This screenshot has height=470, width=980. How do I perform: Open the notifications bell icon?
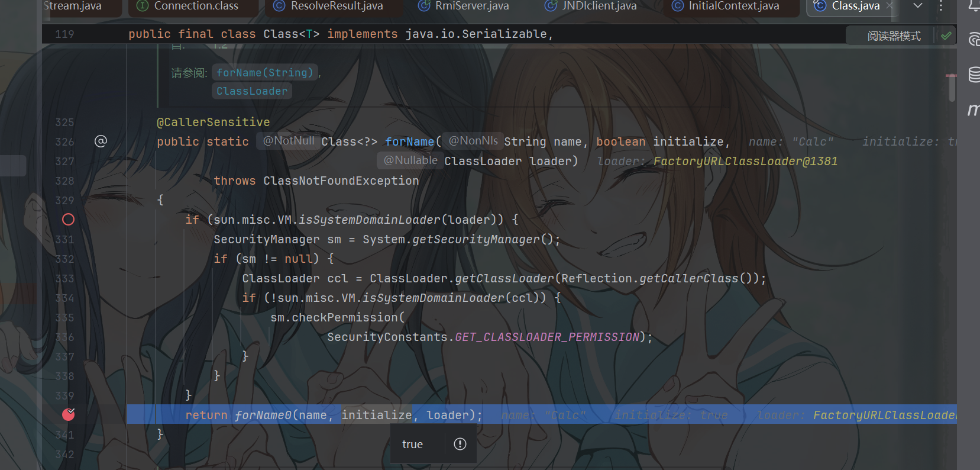click(973, 6)
